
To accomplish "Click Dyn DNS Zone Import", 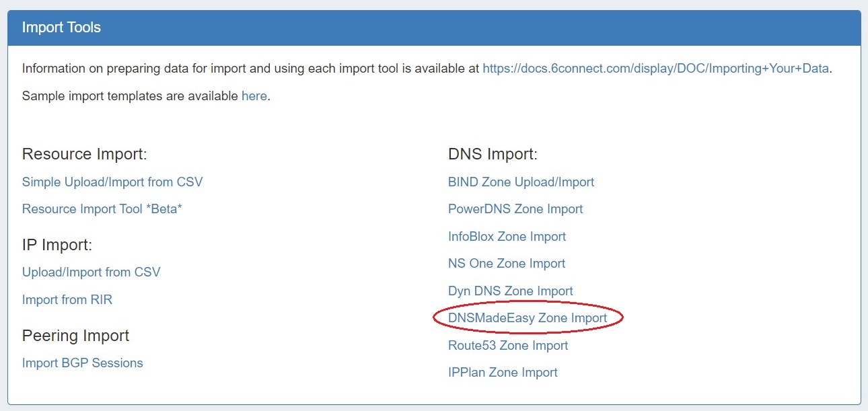I will click(510, 291).
